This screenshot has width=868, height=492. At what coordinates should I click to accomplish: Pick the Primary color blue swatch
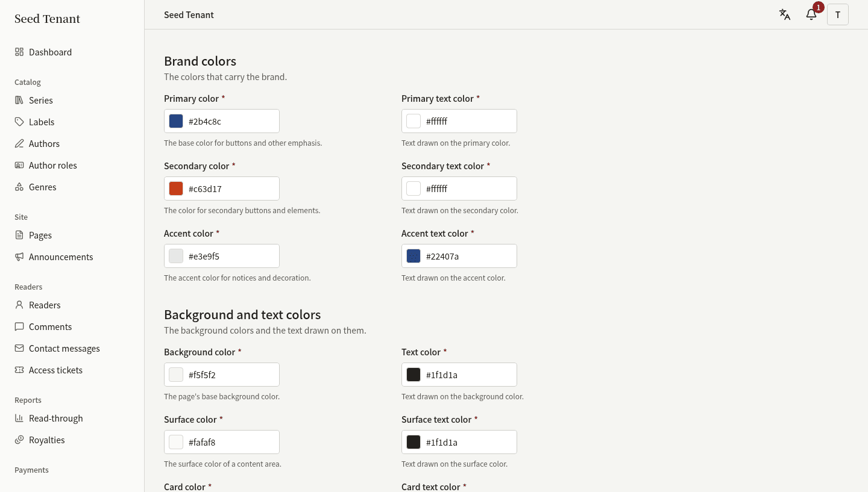click(x=176, y=121)
